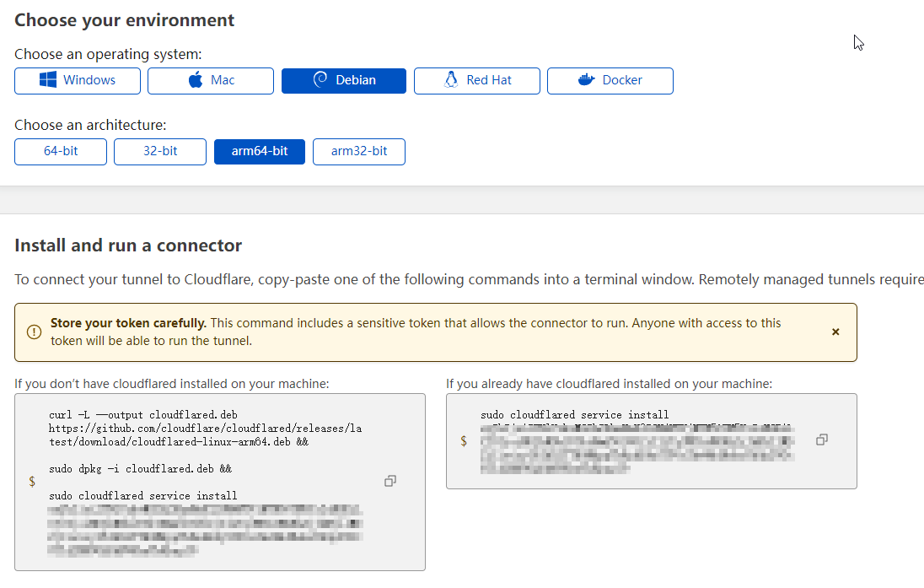Click the sudo dpkg -i command line

pos(140,468)
